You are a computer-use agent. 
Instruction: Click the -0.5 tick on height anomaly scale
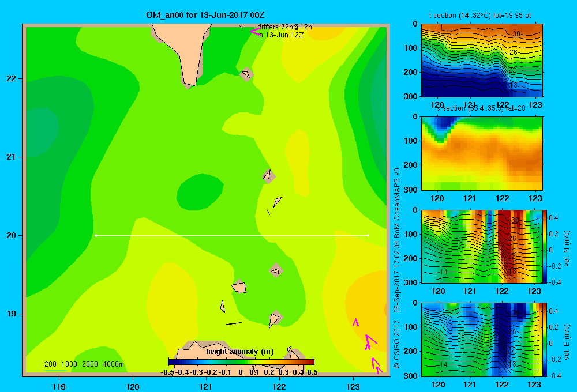point(167,372)
